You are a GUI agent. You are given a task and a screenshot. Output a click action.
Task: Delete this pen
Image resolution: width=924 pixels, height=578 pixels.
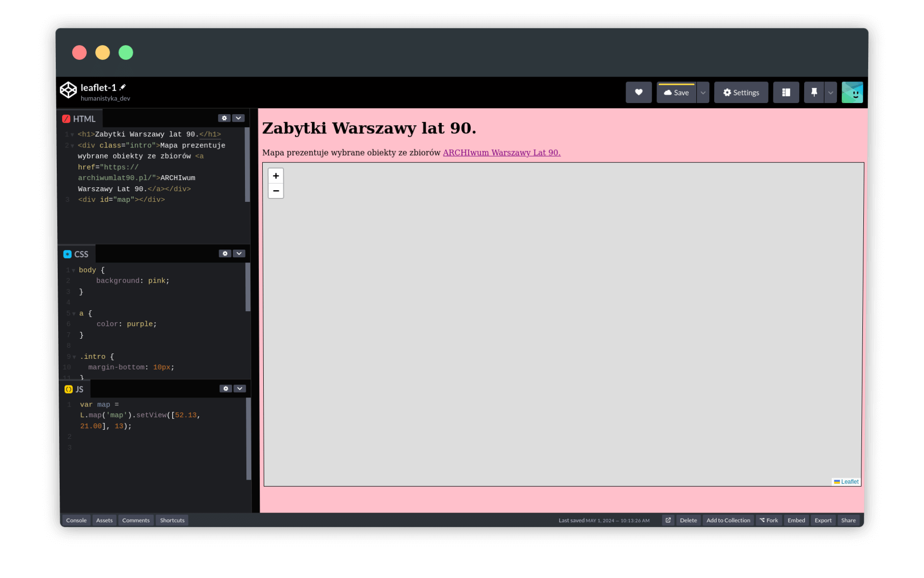point(688,520)
